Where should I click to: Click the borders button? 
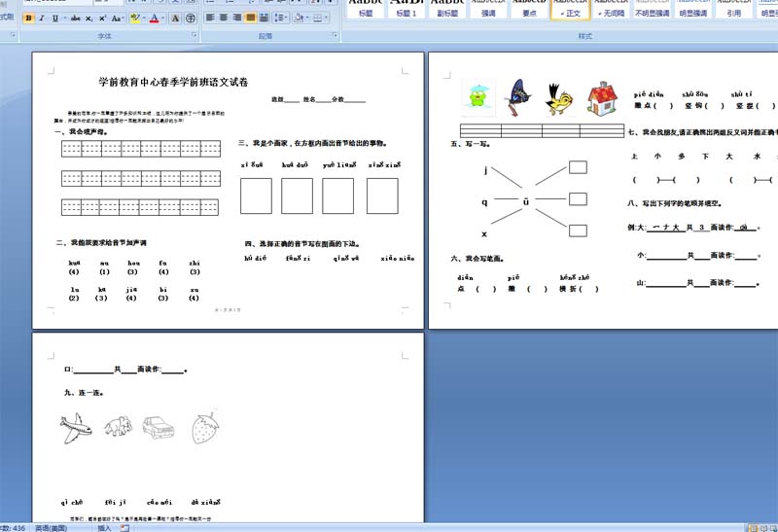(318, 18)
